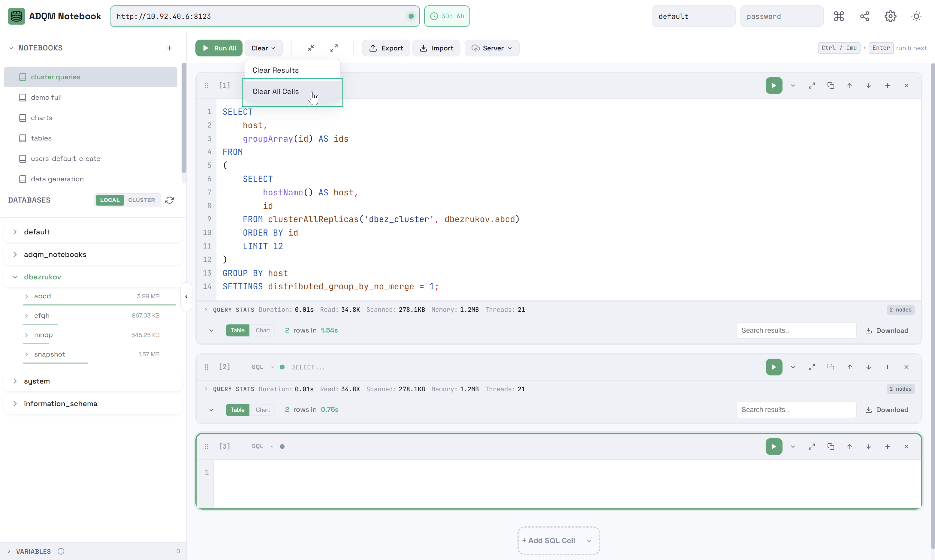Collapse all cells with inward arrows icon
This screenshot has width=935, height=560.
[x=311, y=48]
